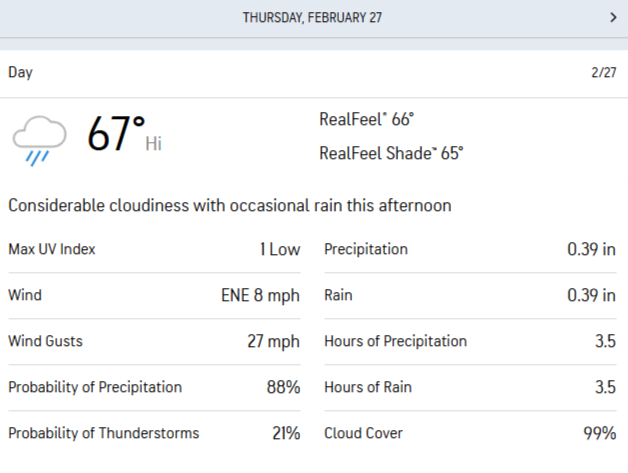This screenshot has height=473, width=628.
Task: Click the Wind Gusts 27 mph value
Action: pos(273,341)
